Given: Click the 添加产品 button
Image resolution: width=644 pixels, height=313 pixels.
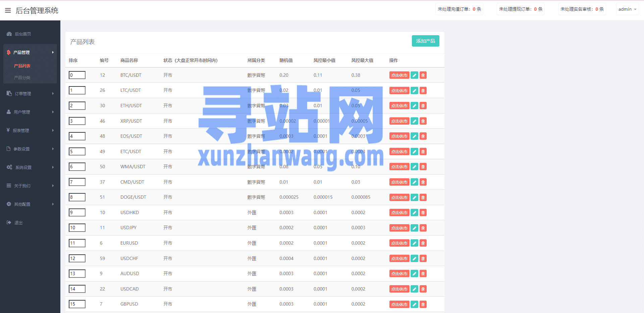Looking at the screenshot, I should click(x=425, y=41).
